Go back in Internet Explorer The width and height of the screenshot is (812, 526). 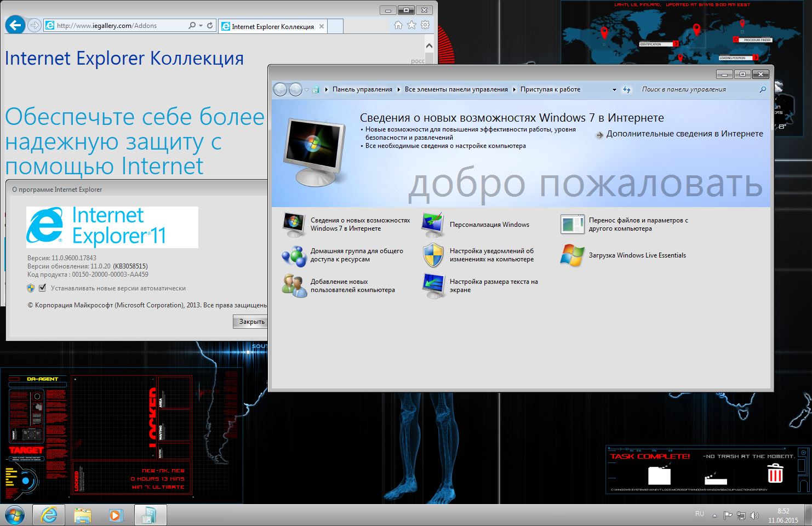pos(15,25)
